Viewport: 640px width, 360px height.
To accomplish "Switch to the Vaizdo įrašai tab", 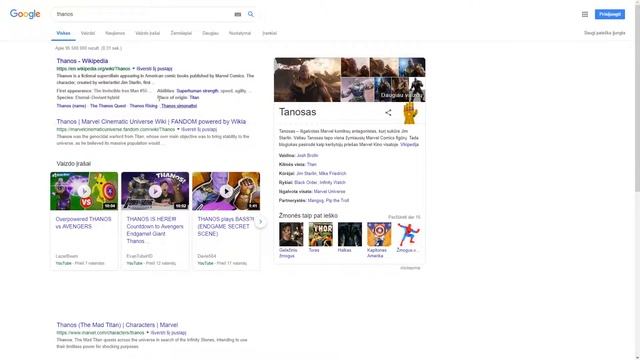I will click(x=147, y=33).
